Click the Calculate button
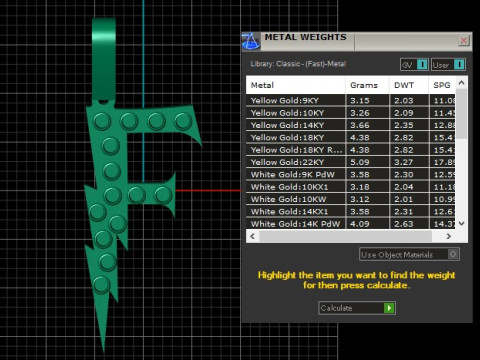 tap(357, 308)
